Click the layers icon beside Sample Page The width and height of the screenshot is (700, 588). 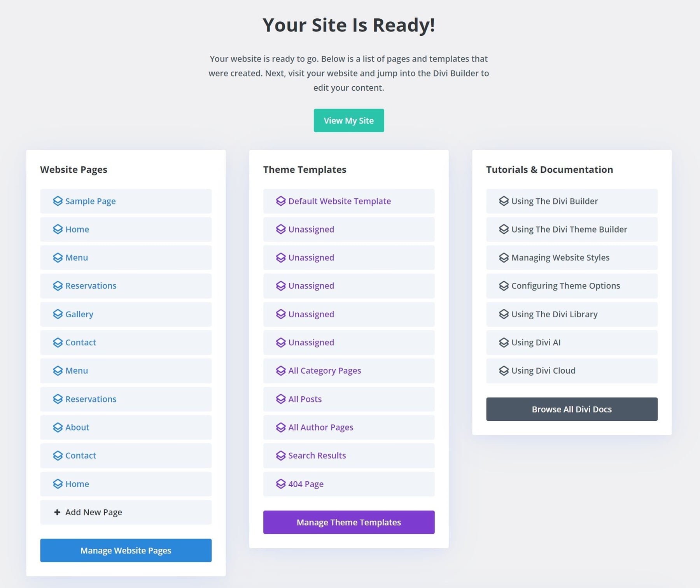(x=58, y=201)
